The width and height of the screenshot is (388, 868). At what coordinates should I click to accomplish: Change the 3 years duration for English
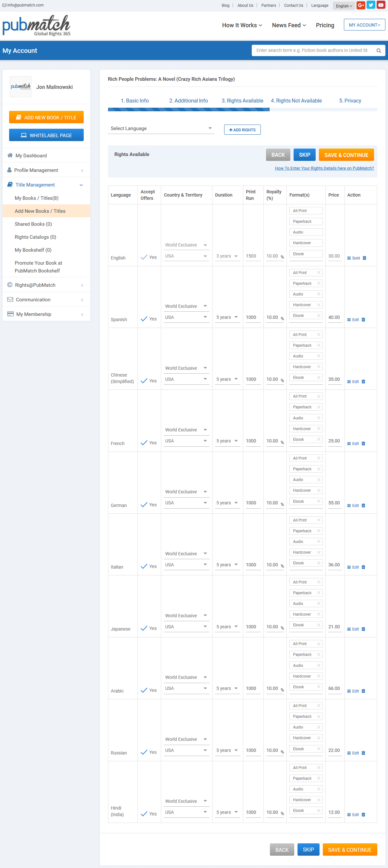[x=227, y=256]
